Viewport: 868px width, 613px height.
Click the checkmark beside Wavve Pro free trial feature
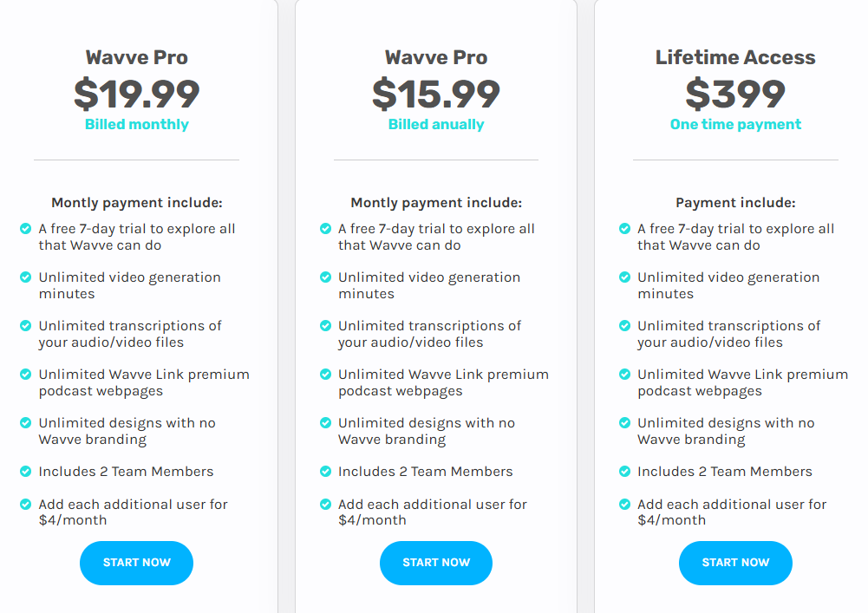point(24,229)
